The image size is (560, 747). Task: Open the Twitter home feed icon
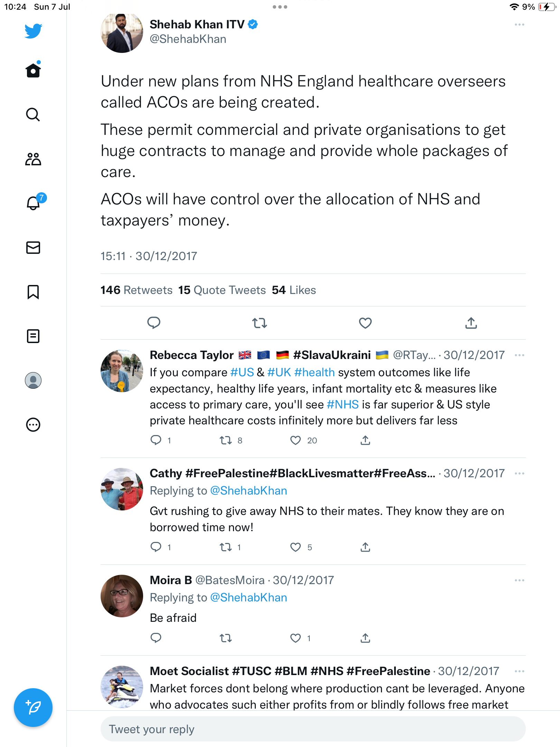tap(33, 70)
